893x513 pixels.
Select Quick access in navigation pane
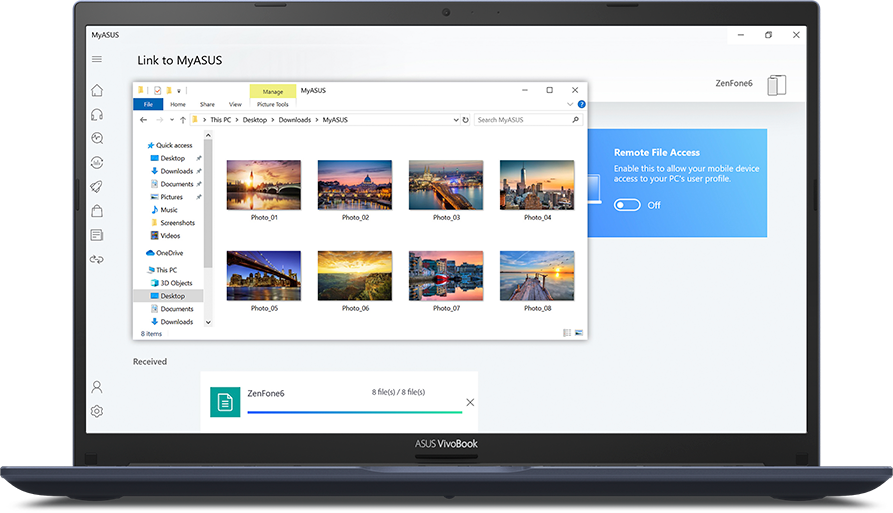point(170,145)
